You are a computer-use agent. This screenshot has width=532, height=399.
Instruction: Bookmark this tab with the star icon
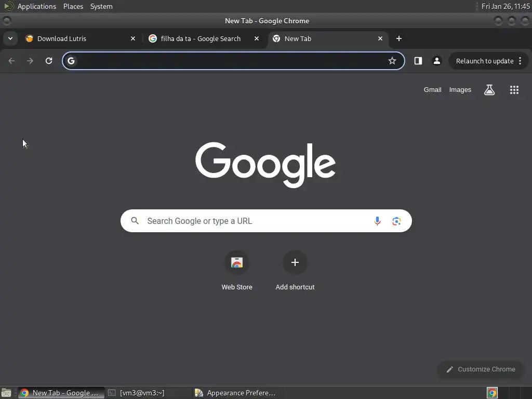392,61
